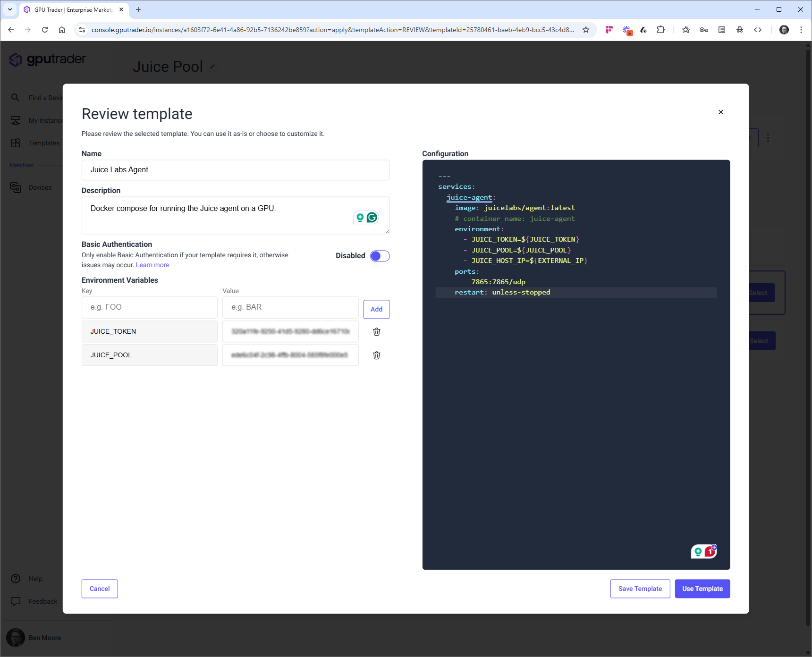Click the restart: unless-stopped line in editor

tap(576, 293)
